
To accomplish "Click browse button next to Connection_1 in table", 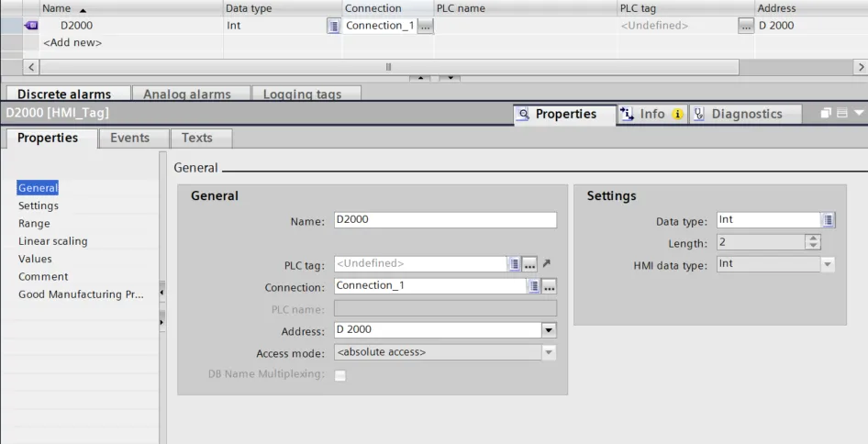I will click(424, 26).
